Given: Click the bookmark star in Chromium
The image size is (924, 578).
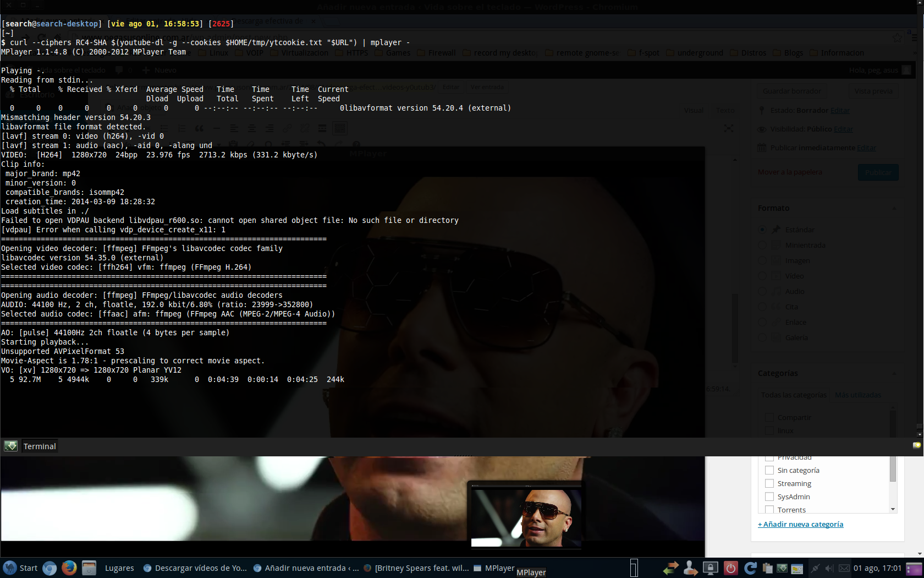Looking at the screenshot, I should point(898,37).
